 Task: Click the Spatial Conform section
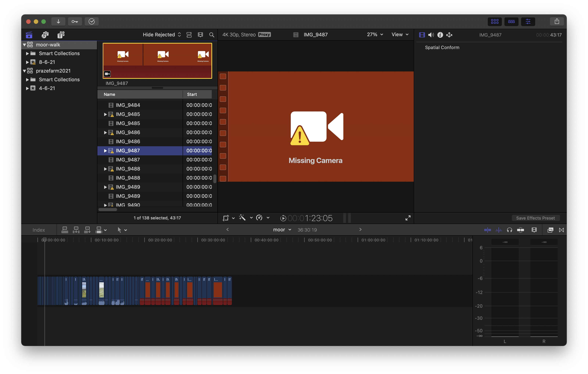pos(442,47)
